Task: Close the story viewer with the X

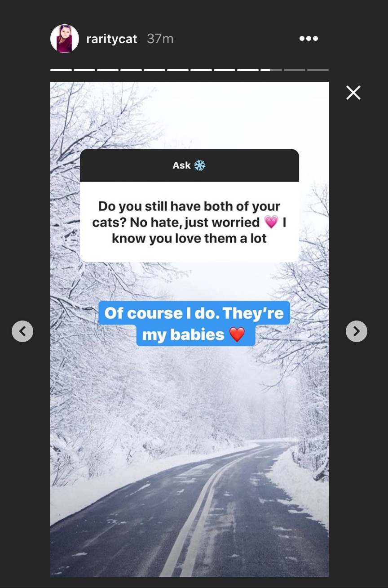Action: coord(353,93)
